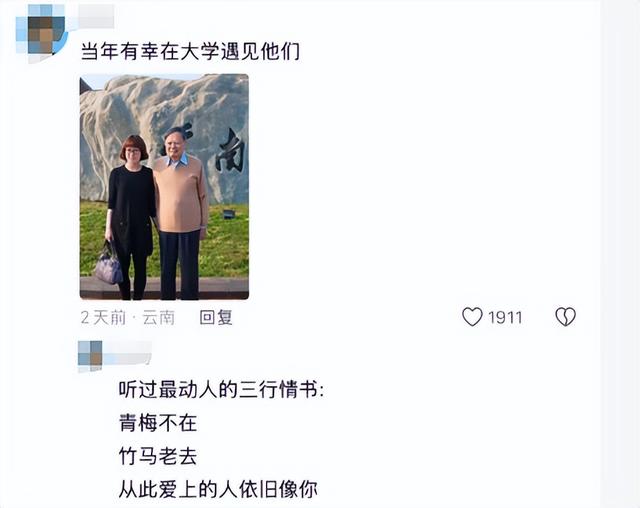Open the attached photo in the comment

pos(164,187)
